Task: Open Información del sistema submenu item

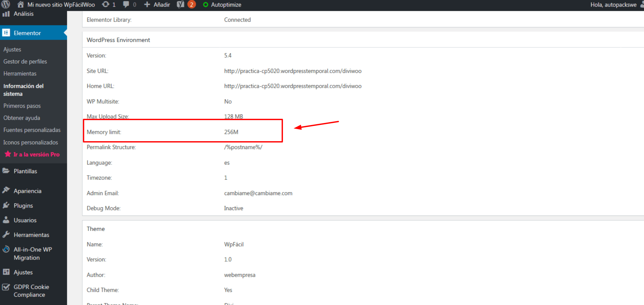Action: (23, 90)
